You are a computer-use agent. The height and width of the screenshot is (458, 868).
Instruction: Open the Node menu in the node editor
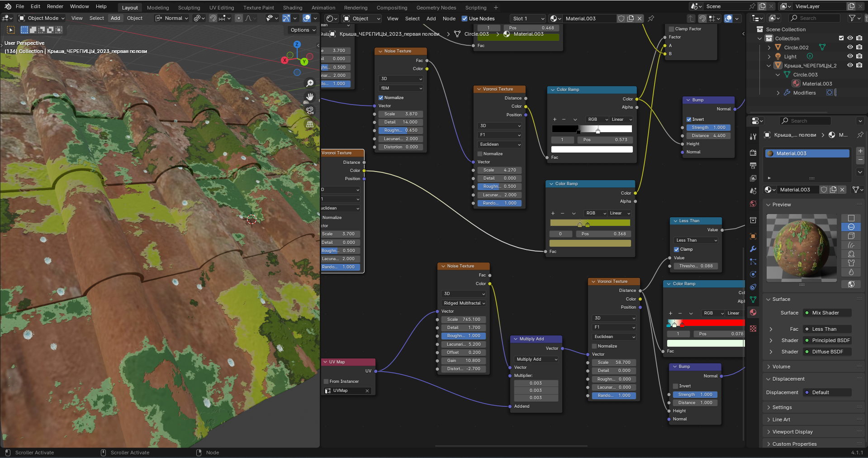tap(449, 19)
